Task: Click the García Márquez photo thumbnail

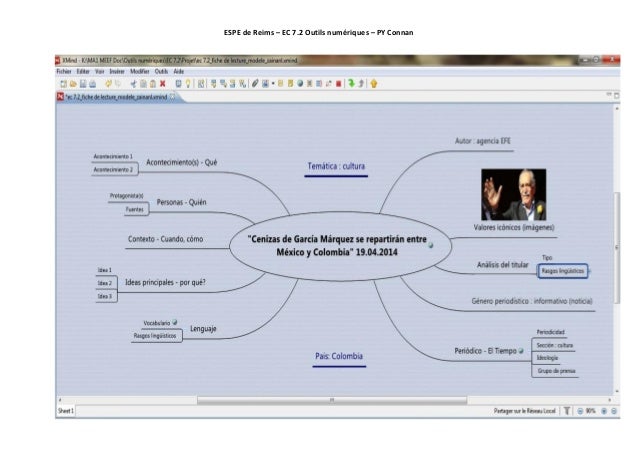Action: coord(513,195)
